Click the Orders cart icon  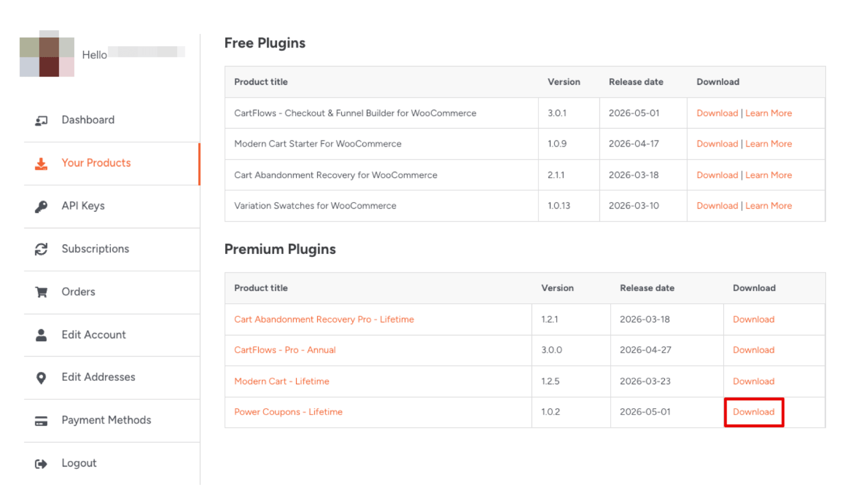click(41, 292)
